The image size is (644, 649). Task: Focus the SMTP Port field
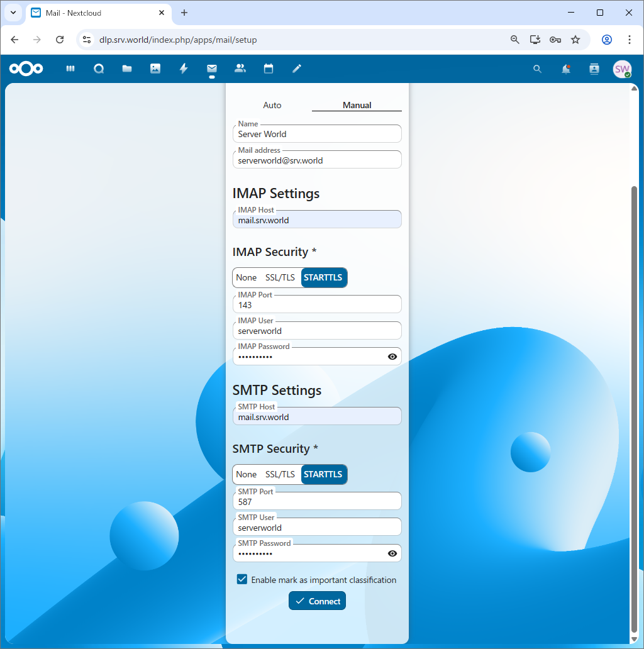[x=317, y=502]
